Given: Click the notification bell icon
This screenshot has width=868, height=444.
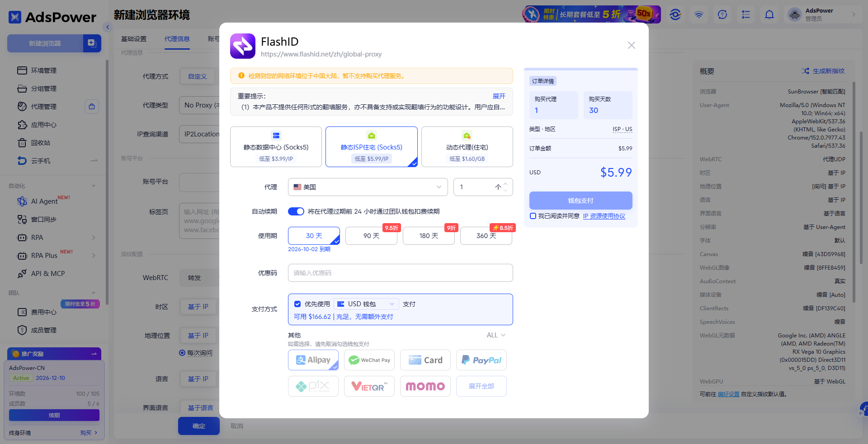Looking at the screenshot, I should (769, 15).
